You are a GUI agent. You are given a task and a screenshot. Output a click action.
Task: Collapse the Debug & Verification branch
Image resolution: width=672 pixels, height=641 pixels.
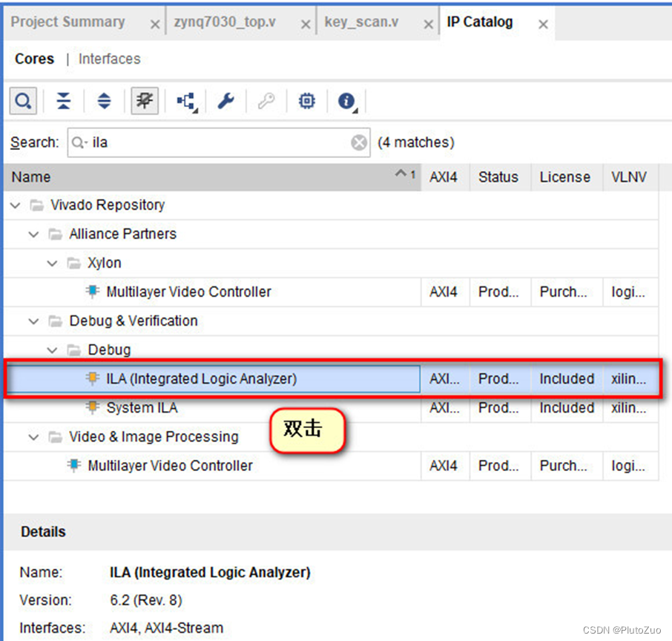pyautogui.click(x=34, y=320)
